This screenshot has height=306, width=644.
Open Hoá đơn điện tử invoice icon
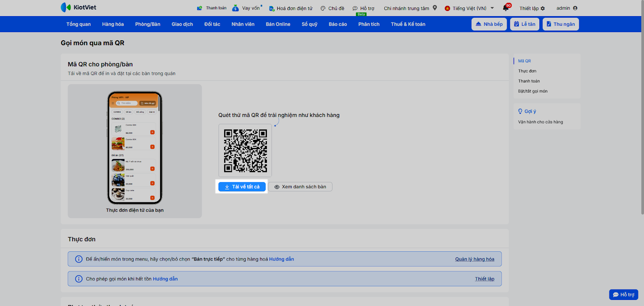(272, 8)
